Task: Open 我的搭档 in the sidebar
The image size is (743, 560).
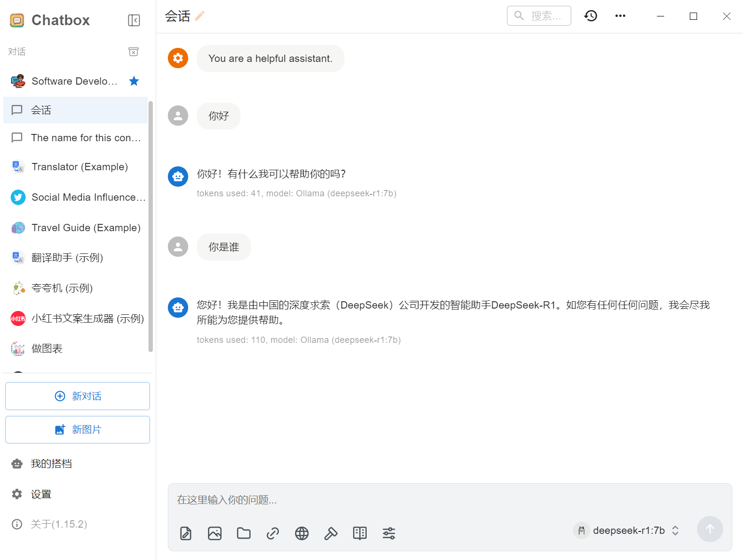Action: (x=51, y=463)
